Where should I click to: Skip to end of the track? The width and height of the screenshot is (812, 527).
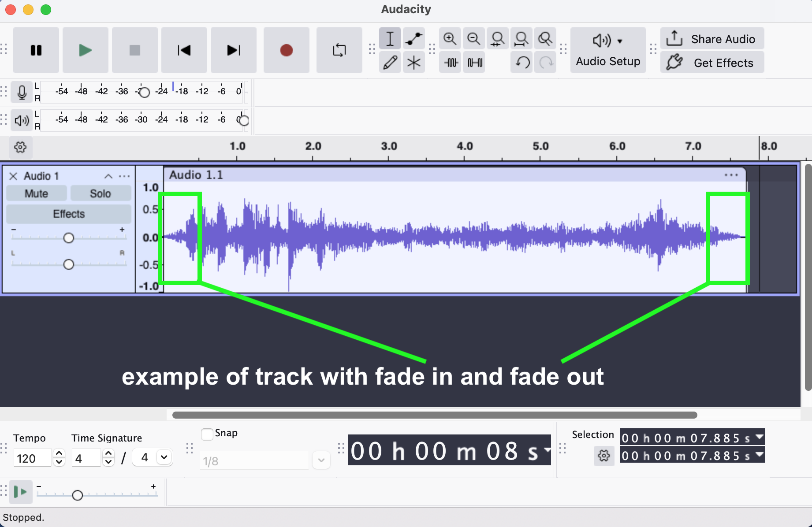pos(234,50)
